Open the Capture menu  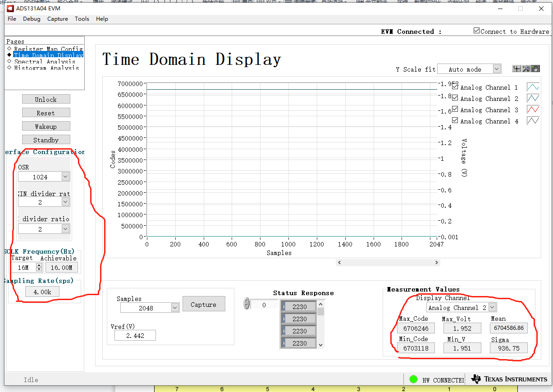coord(58,18)
